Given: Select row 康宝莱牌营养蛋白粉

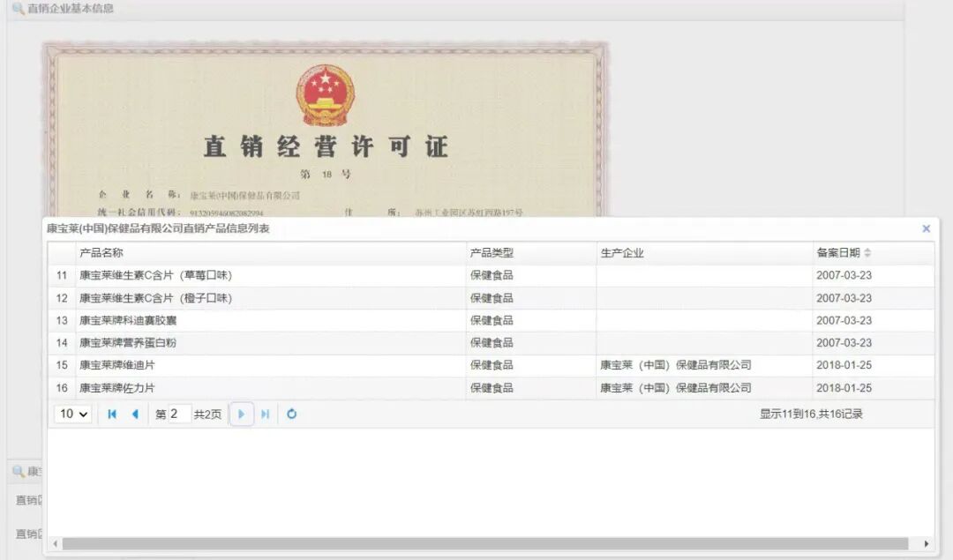Looking at the screenshot, I should click(x=492, y=343).
